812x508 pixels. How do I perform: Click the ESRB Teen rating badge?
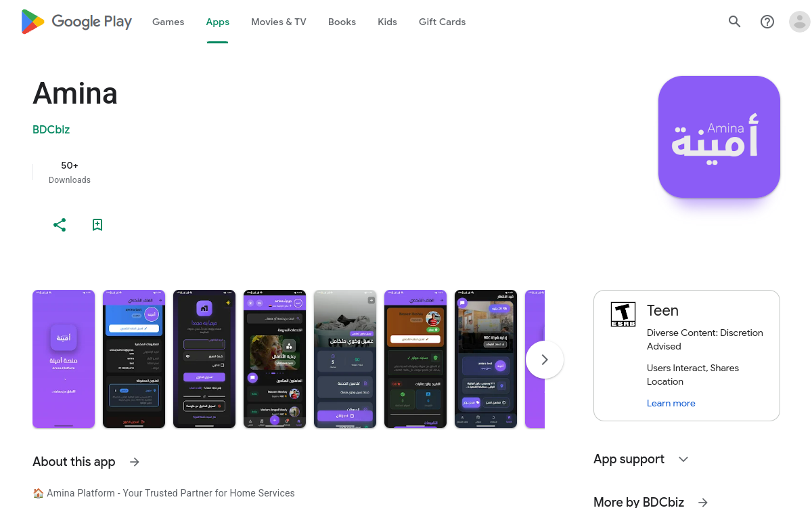[623, 314]
